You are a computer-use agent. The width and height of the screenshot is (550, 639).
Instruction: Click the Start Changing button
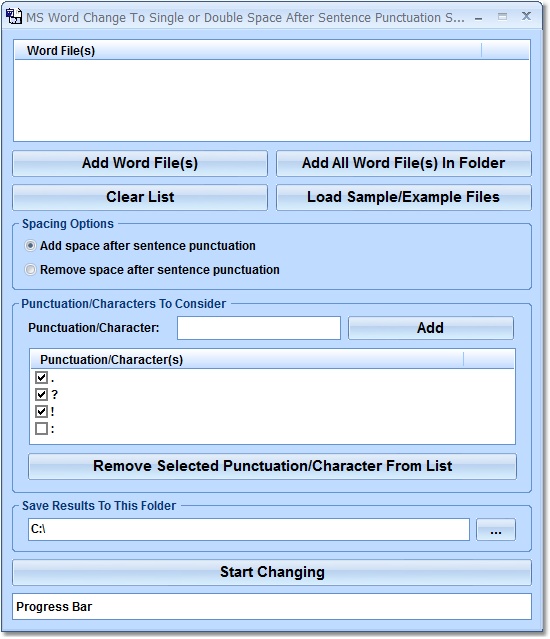272,573
